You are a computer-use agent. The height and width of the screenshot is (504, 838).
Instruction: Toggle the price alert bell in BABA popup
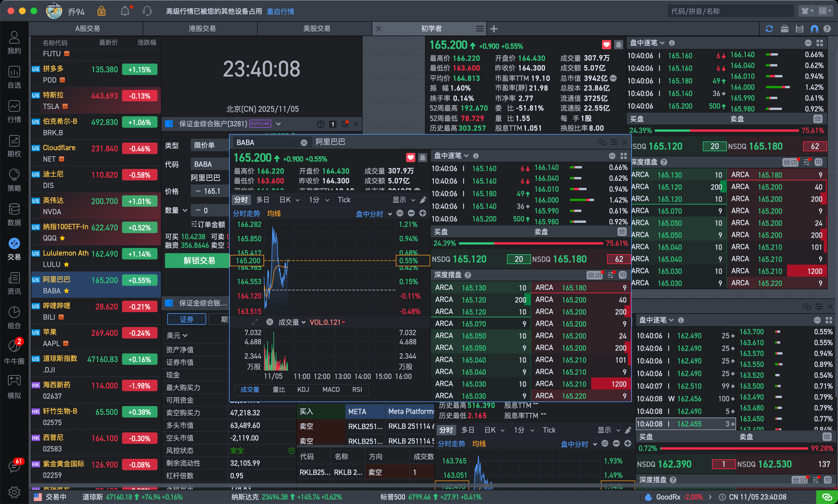422,157
